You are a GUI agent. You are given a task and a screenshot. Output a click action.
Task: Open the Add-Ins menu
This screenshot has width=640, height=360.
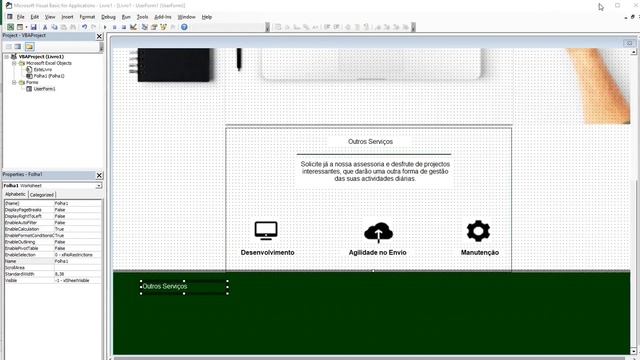point(163,17)
